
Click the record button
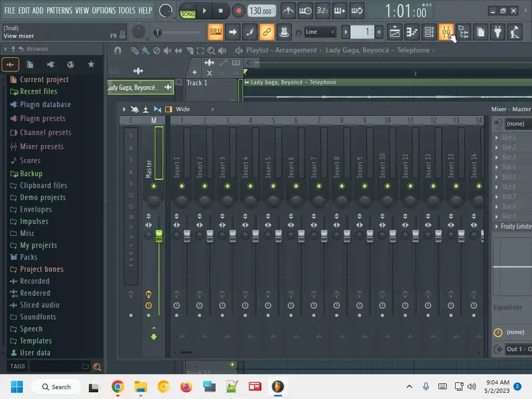238,11
